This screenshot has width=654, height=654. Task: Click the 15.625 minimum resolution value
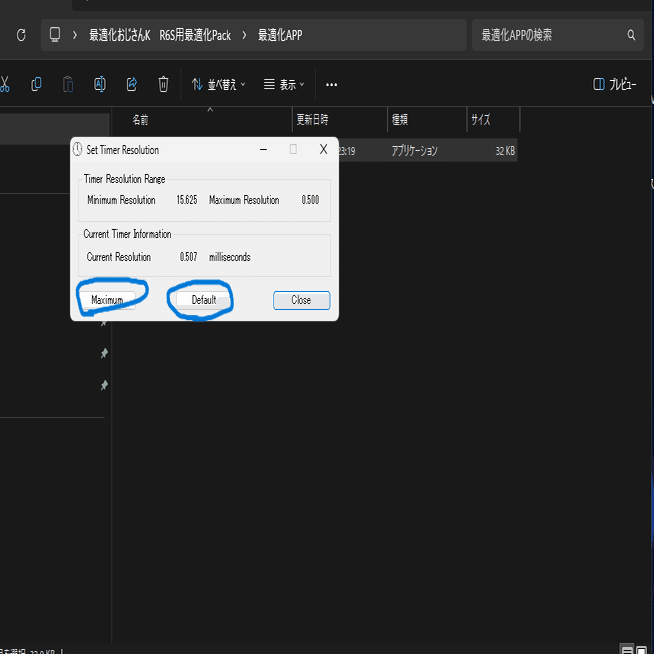tap(186, 200)
